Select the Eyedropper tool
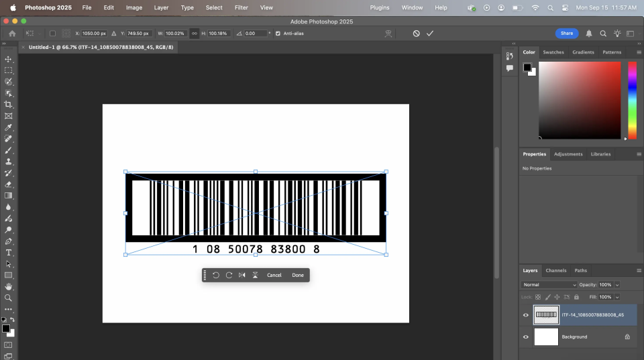This screenshot has height=360, width=644. [x=8, y=127]
